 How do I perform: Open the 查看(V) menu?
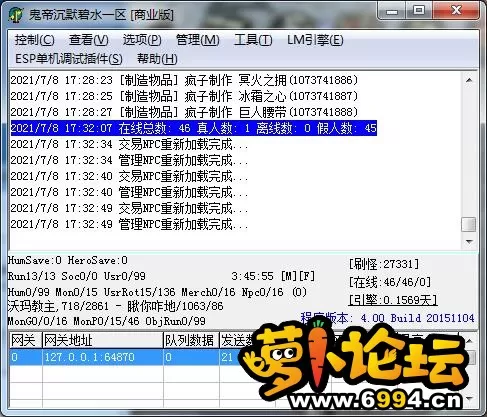point(88,40)
